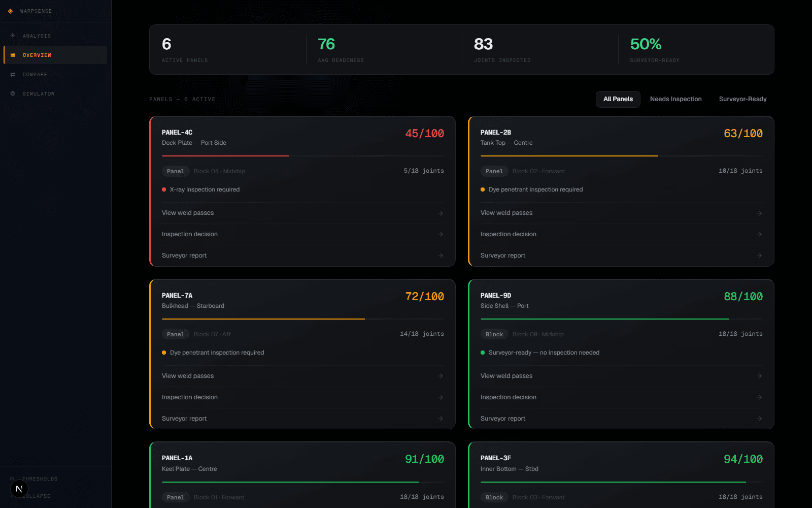Click the arrow next to PANEL-4C View weld passes
This screenshot has height=508, width=812.
(441, 213)
